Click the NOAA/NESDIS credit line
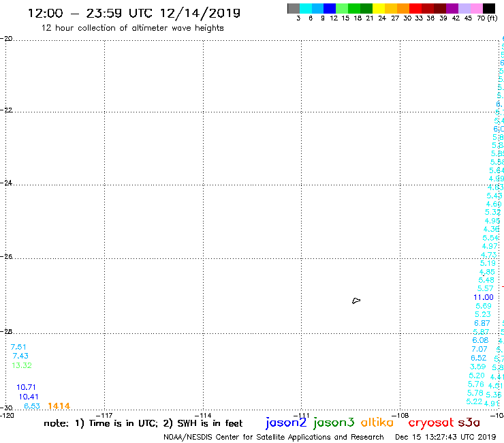Viewport: 504px width, 443px height. click(x=274, y=437)
